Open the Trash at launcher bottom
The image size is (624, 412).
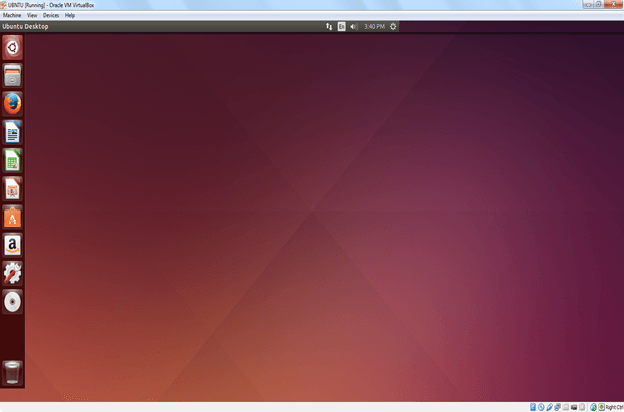pos(12,374)
